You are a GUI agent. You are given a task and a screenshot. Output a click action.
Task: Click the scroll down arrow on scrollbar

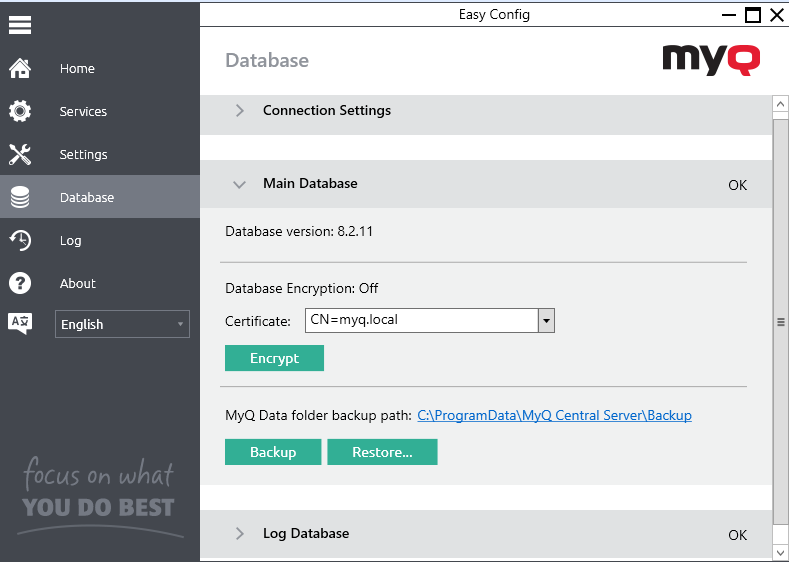780,552
